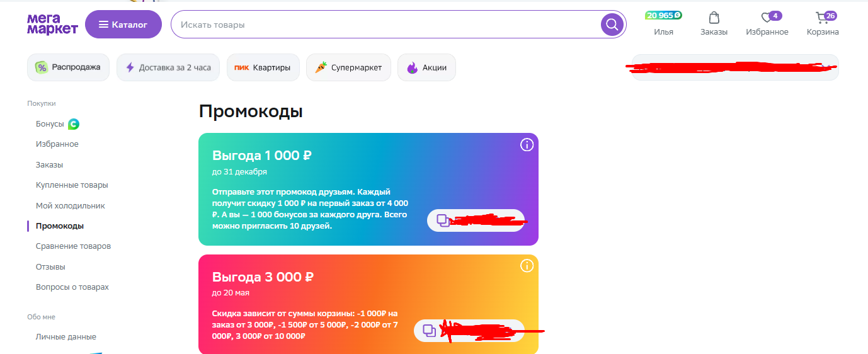
Task: Open the Избранное heart icon
Action: pyautogui.click(x=766, y=18)
